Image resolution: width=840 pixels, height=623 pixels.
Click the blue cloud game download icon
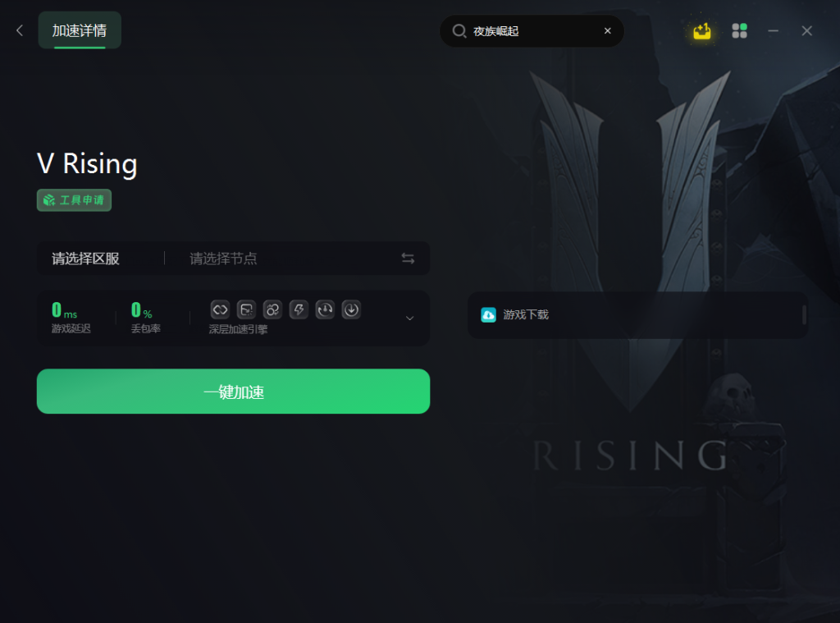pyautogui.click(x=488, y=314)
